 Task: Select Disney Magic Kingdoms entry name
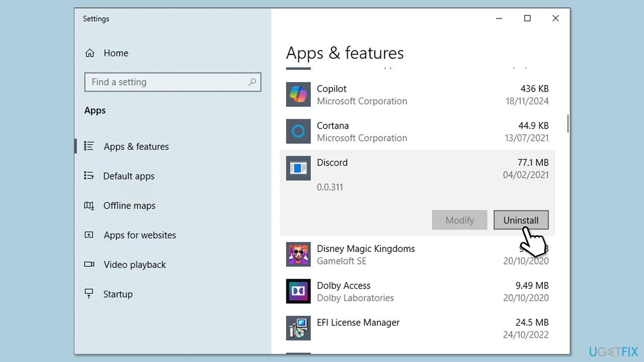tap(366, 248)
